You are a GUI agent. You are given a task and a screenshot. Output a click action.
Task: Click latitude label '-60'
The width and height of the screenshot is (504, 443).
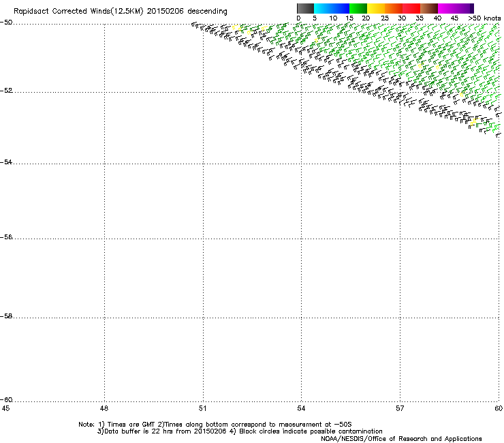pyautogui.click(x=6, y=399)
